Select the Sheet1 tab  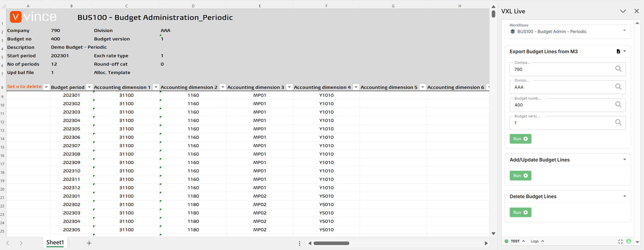coord(55,242)
